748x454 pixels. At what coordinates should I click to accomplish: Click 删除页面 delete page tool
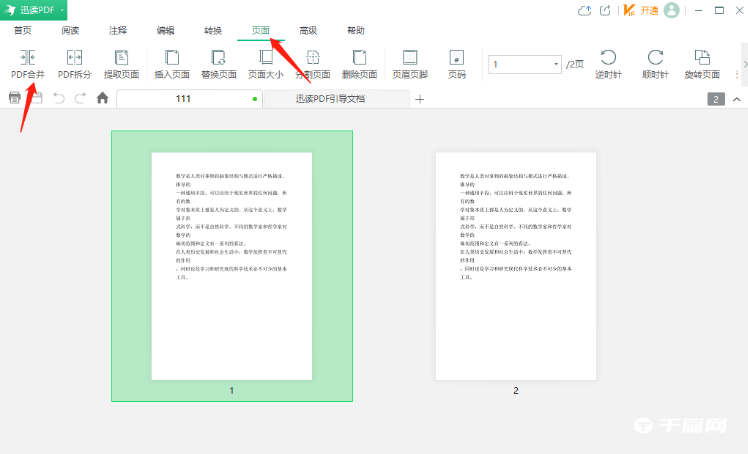[x=359, y=64]
